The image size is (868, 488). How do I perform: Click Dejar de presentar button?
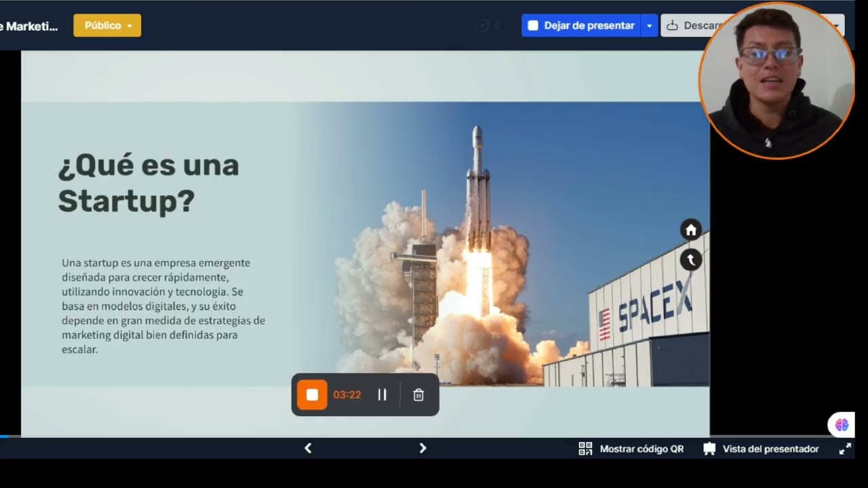581,26
